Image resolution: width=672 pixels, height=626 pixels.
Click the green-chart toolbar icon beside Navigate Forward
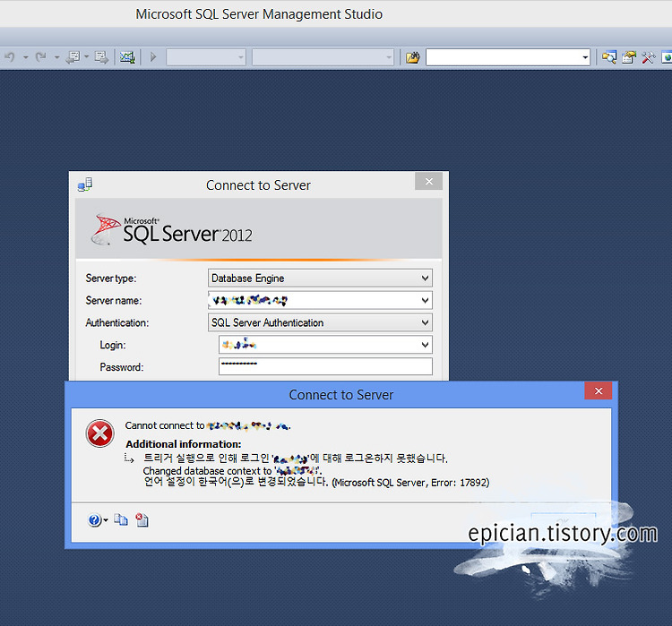pos(127,57)
